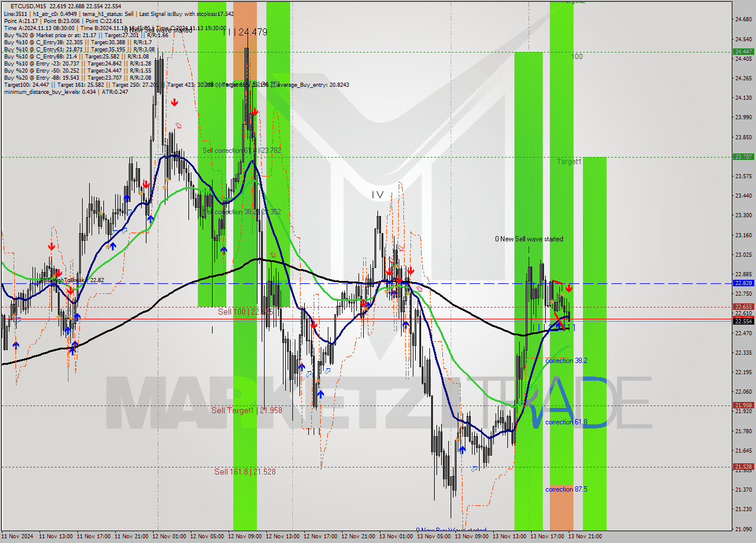The height and width of the screenshot is (543, 756).
Task: Click the green 23.707 price tag
Action: pos(743,156)
